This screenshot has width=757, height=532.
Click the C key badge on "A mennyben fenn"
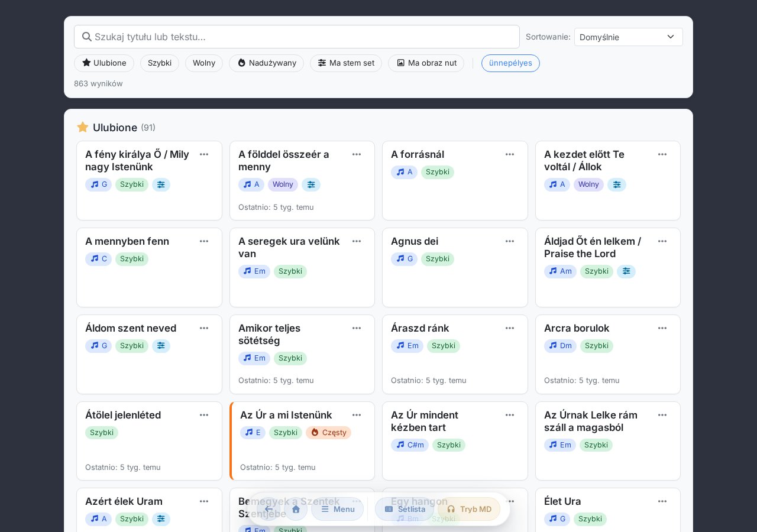tap(98, 259)
